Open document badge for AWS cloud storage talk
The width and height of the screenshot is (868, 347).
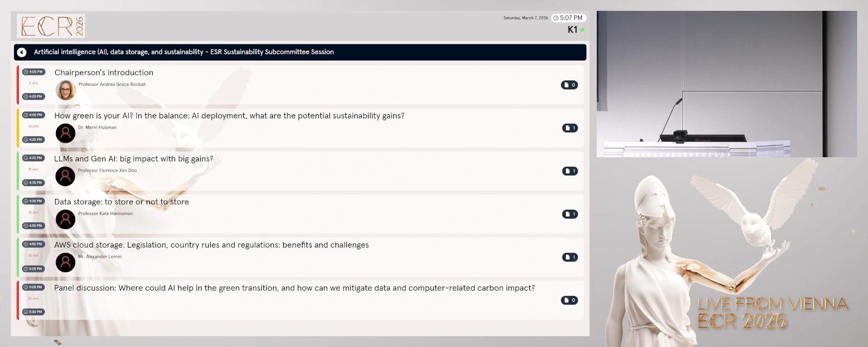click(570, 257)
